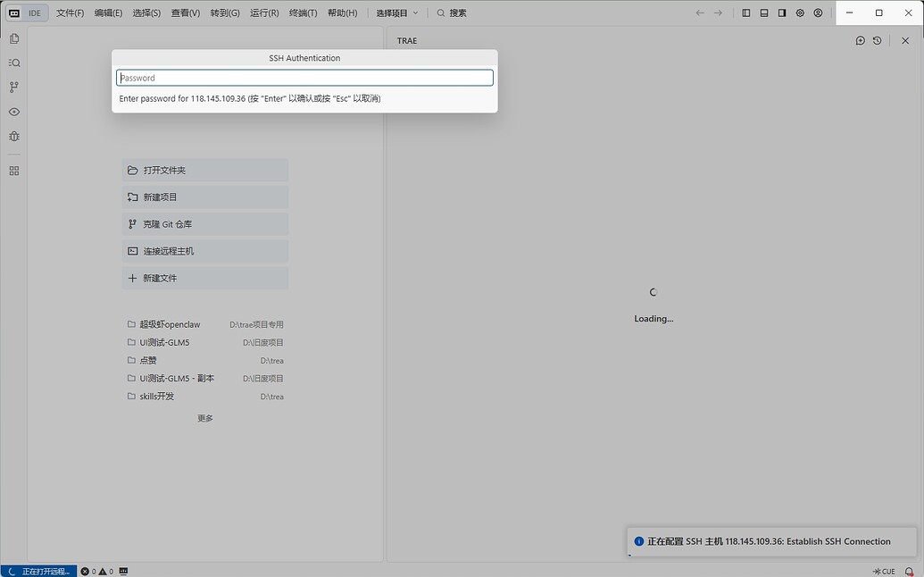924x577 pixels.
Task: Open the eye preview icon in sidebar
Action: click(14, 112)
